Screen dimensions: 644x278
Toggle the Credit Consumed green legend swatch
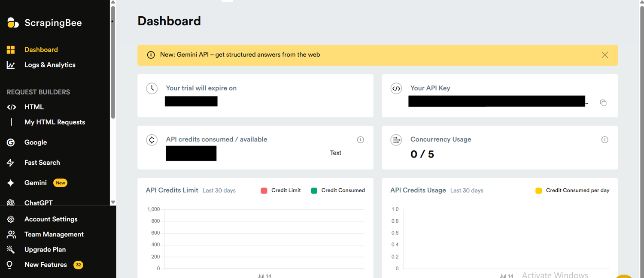pos(314,190)
